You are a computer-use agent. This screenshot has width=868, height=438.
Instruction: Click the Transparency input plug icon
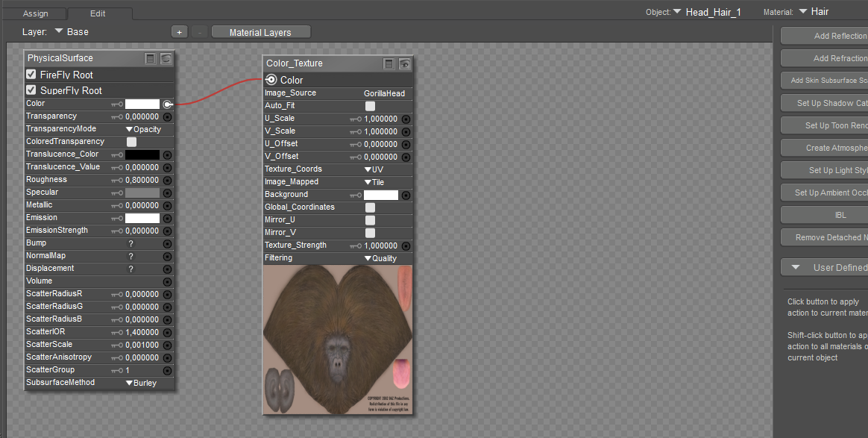tap(167, 117)
